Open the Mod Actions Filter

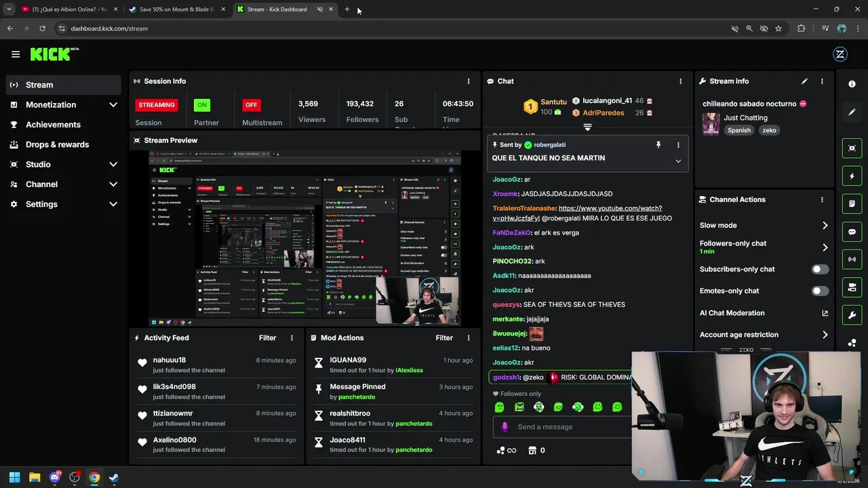click(x=444, y=338)
